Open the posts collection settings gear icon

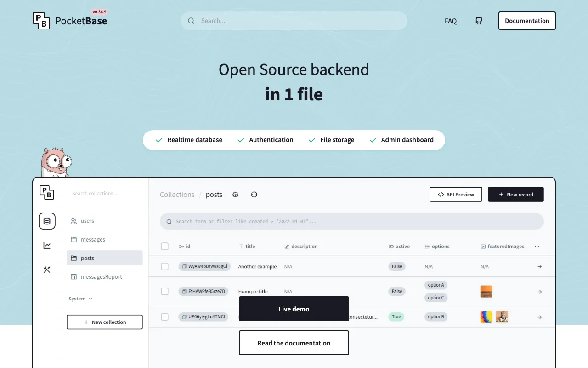tap(235, 194)
